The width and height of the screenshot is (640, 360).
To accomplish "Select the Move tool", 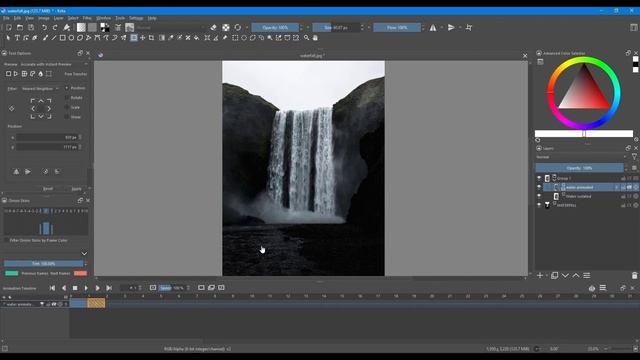I will point(142,38).
